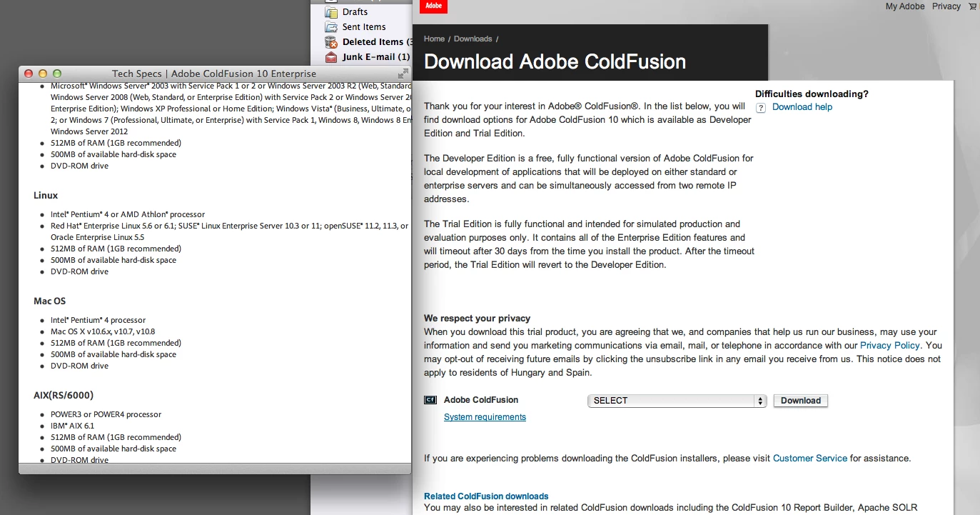
Task: Click 'We respect your privacy' heading
Action: [478, 319]
